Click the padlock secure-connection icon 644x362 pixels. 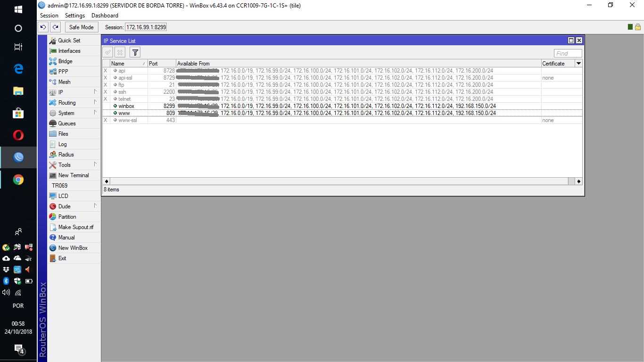[x=637, y=27]
